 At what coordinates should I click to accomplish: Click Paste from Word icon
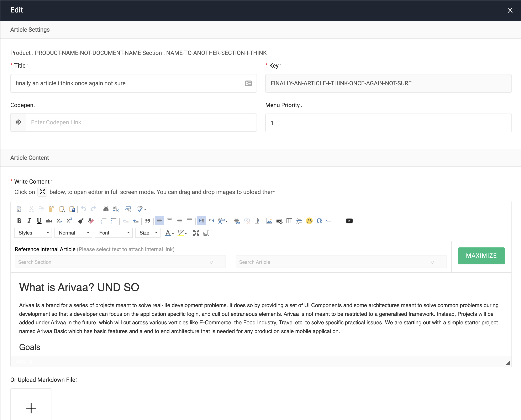72,209
